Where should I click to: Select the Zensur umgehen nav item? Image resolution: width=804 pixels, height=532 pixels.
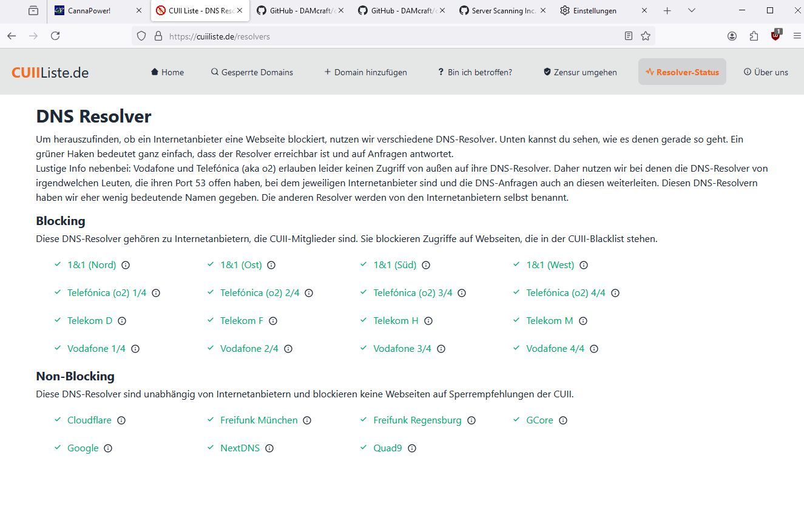(580, 72)
